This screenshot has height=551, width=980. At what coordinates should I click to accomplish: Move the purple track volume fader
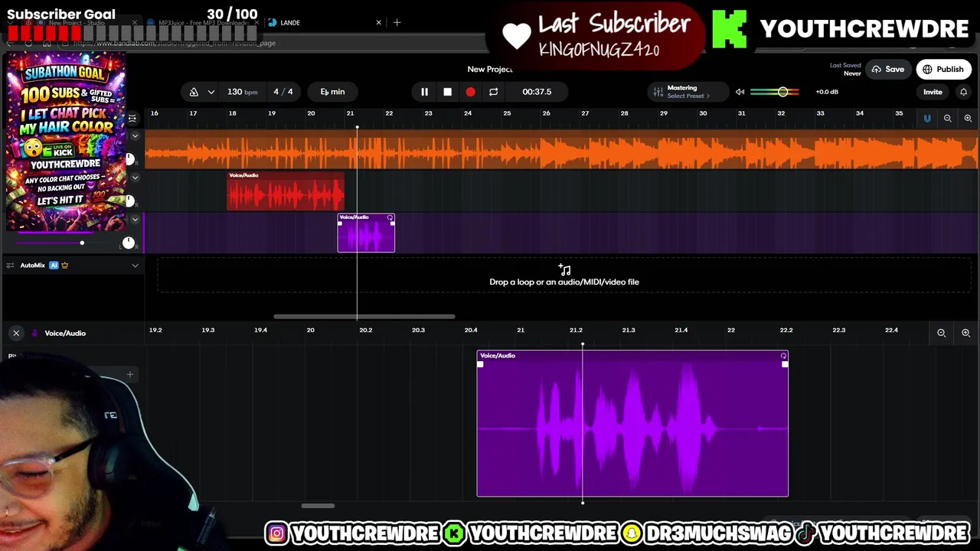tap(82, 243)
